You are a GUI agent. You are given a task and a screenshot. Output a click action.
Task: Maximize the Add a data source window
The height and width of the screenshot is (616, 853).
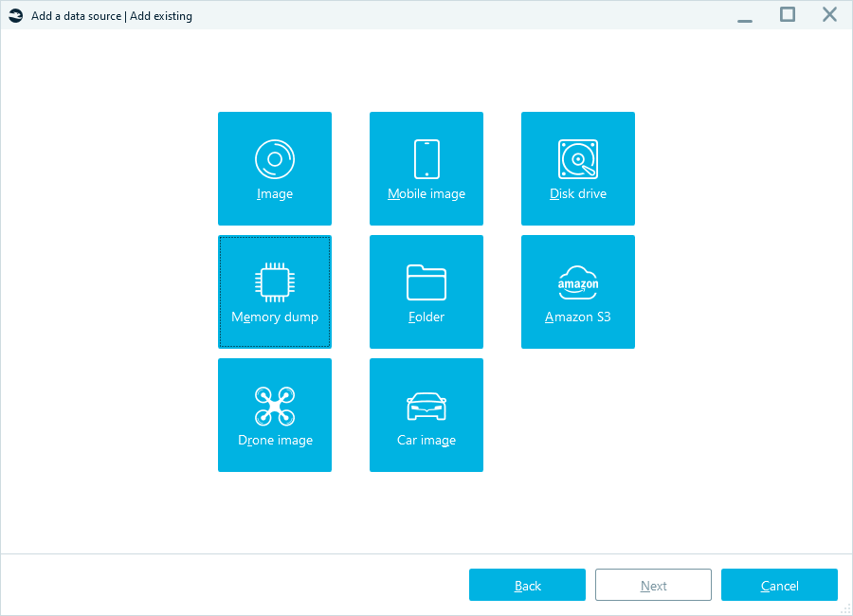click(x=788, y=14)
